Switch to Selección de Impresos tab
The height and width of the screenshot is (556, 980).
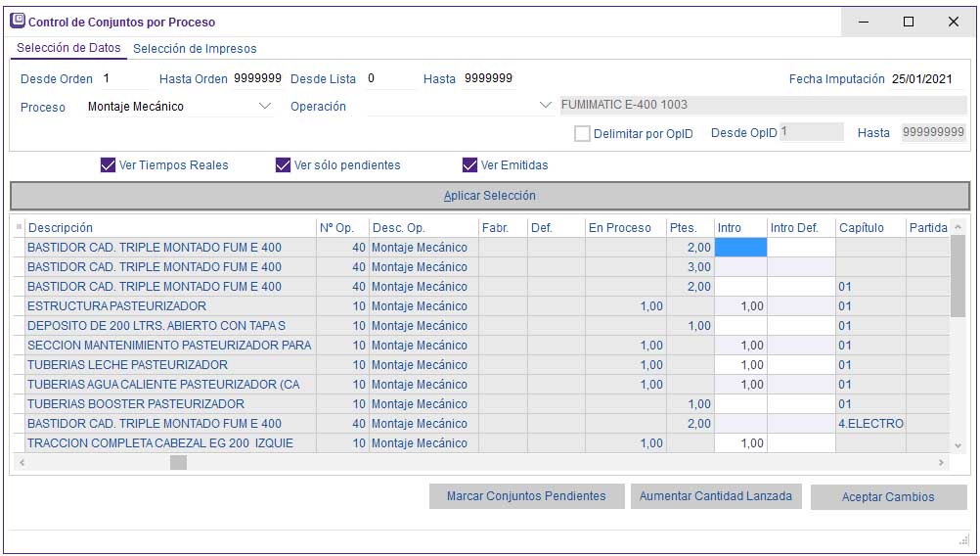pos(195,49)
